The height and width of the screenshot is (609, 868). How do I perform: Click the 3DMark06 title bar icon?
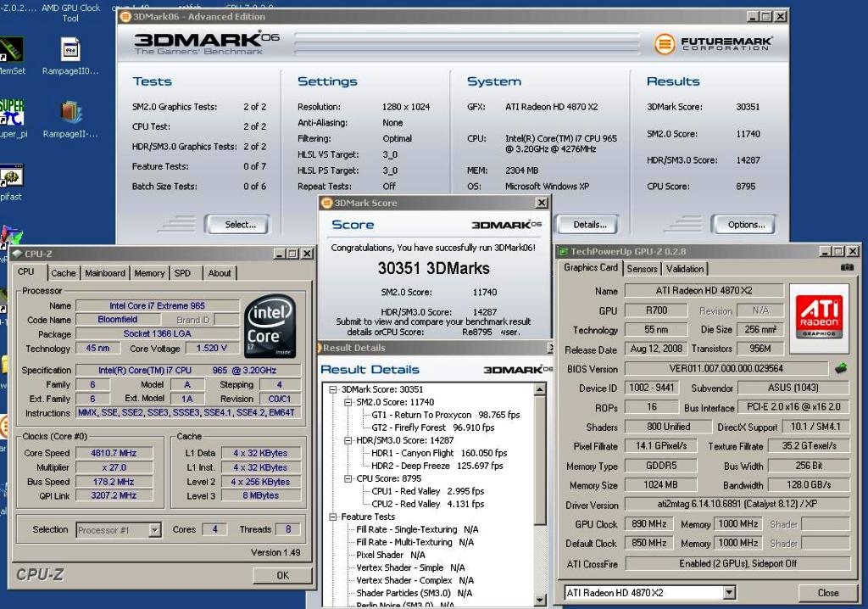125,17
